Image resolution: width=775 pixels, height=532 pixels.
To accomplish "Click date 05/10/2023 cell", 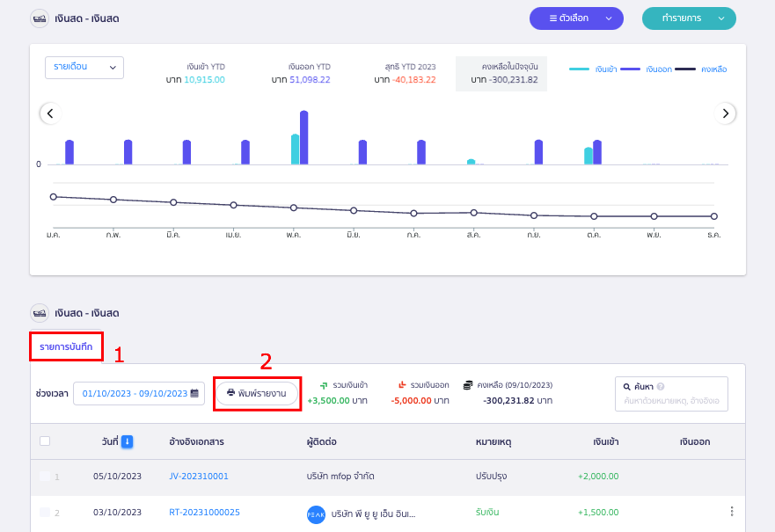I will click(x=117, y=477).
